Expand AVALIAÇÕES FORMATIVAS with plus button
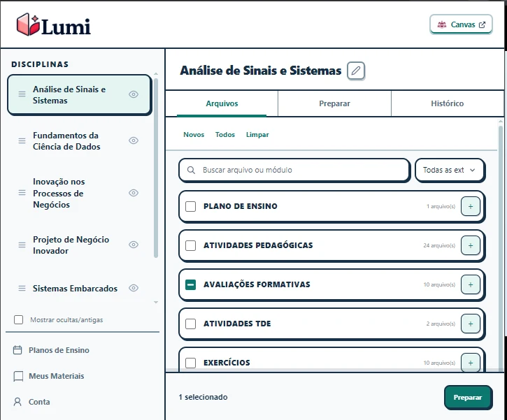The height and width of the screenshot is (420, 507). 471,284
